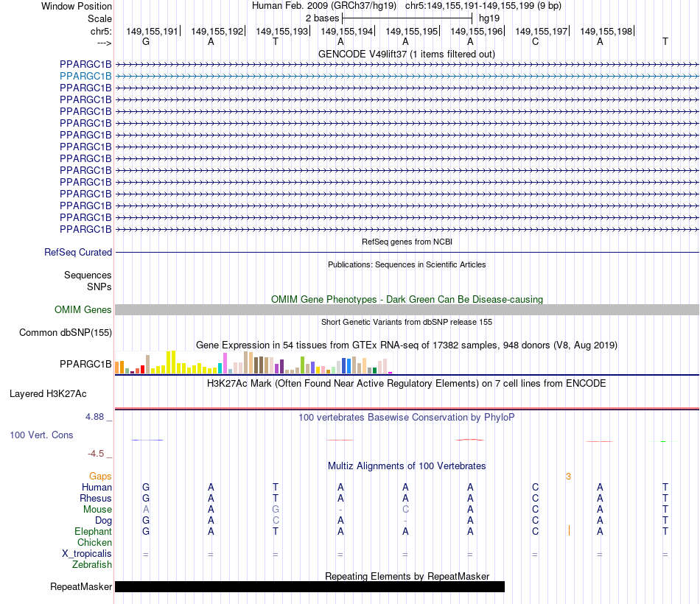The height and width of the screenshot is (604, 700).
Task: Click the RefSeq genes from NCBI title
Action: tap(407, 242)
